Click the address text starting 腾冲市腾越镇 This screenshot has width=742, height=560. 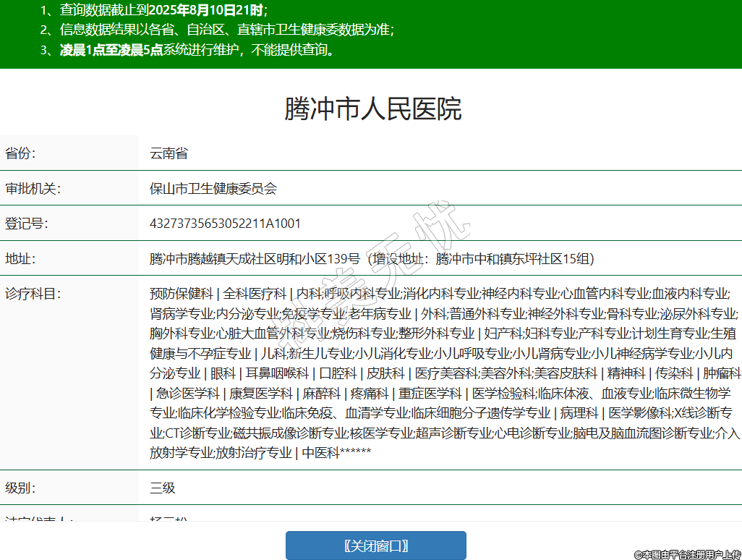point(372,258)
